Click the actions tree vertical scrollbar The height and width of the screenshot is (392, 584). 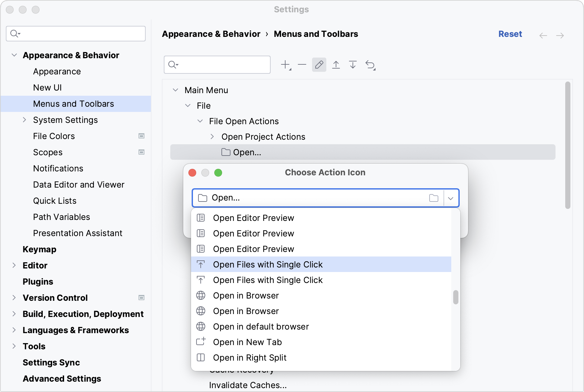point(568,146)
